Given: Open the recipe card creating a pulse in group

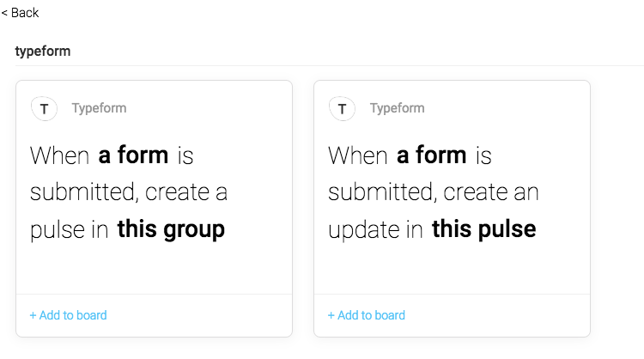Looking at the screenshot, I should (154, 187).
